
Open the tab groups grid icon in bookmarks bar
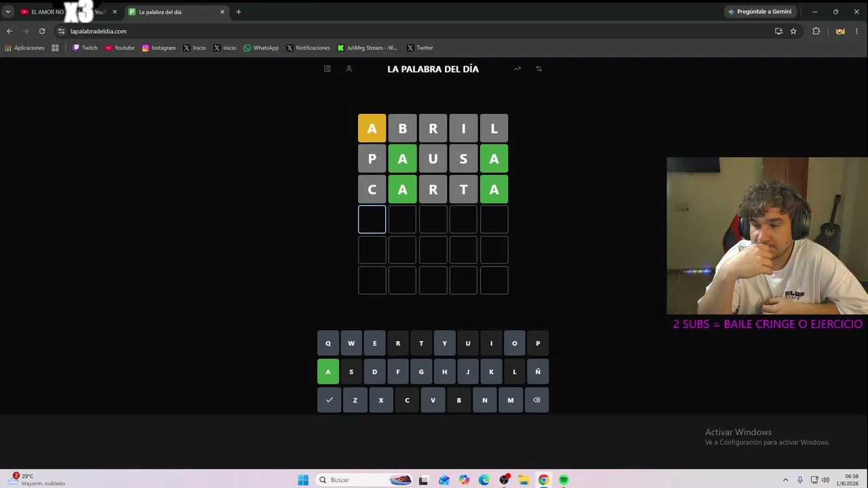coord(55,48)
